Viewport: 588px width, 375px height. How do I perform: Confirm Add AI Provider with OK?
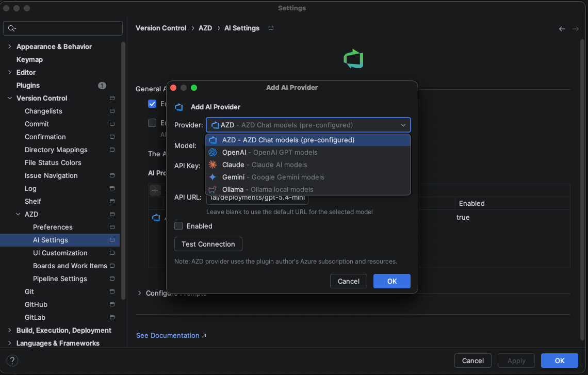392,281
